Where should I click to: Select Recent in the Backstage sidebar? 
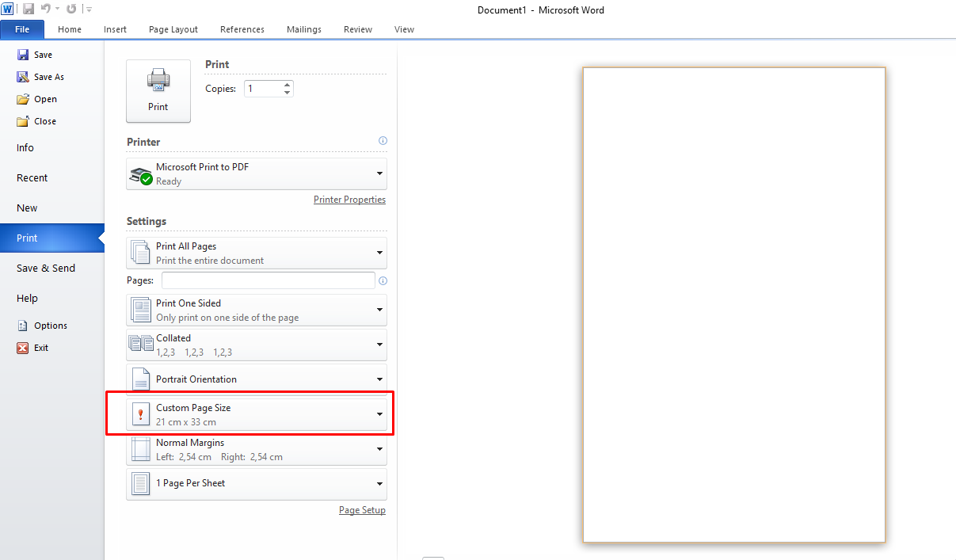[32, 177]
